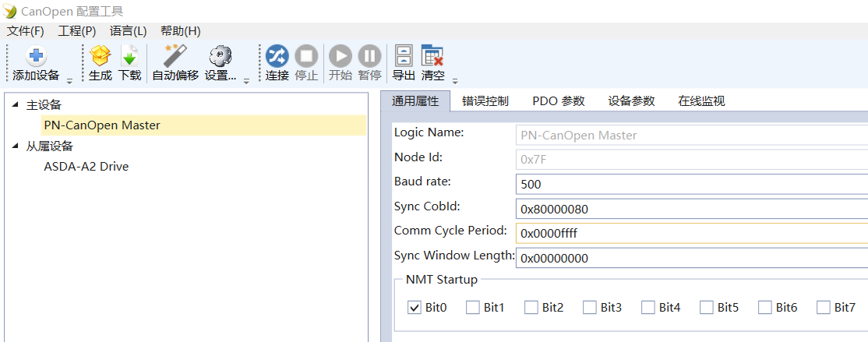The width and height of the screenshot is (868, 342).
Task: Click the Connect (连接) toolbar icon
Action: 277,56
